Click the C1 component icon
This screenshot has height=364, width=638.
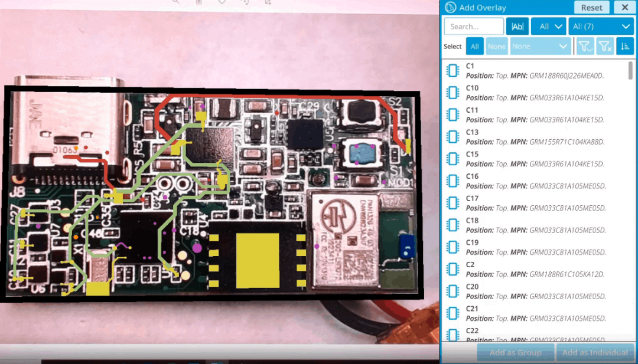coord(453,71)
